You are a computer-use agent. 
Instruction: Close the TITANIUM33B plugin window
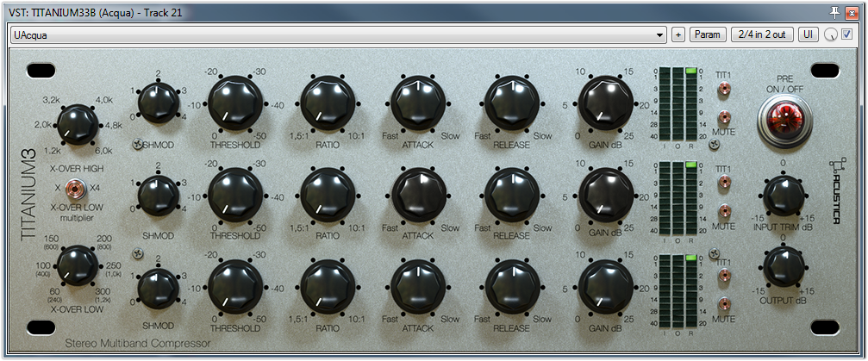(x=852, y=11)
